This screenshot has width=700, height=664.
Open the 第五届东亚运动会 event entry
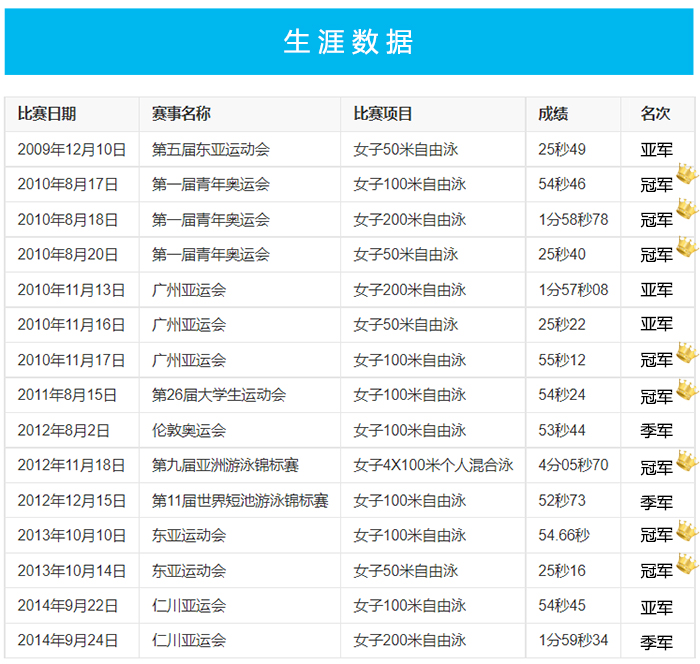[211, 150]
